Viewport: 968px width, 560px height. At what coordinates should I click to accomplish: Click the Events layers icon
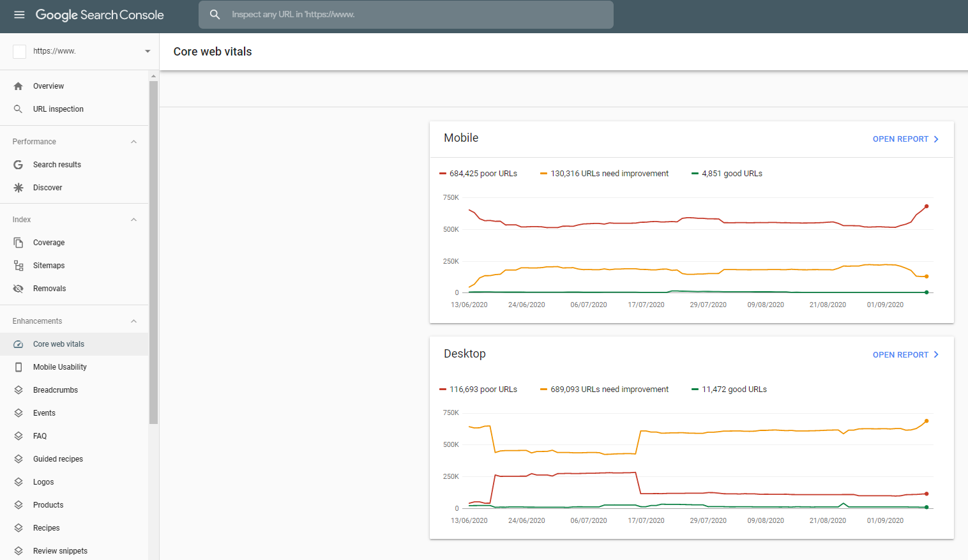point(19,413)
